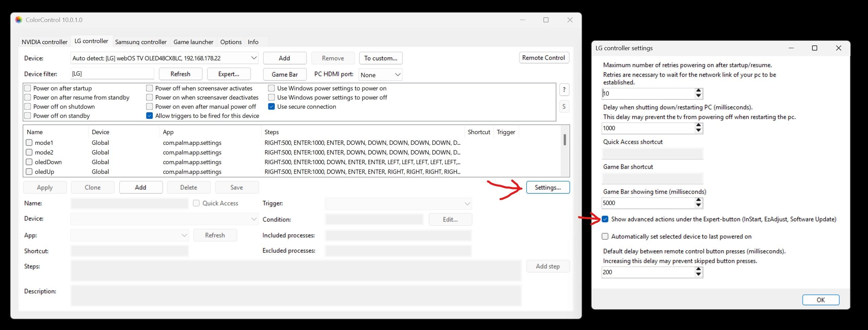Screen dimensions: 868x330
Task: Click the maximum retries number field
Action: 648,94
